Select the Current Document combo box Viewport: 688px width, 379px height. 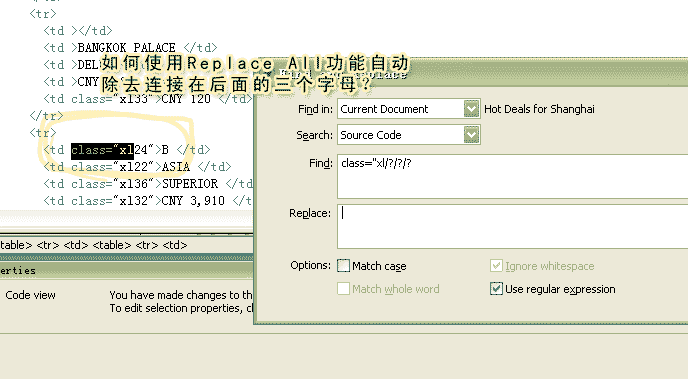(409, 109)
